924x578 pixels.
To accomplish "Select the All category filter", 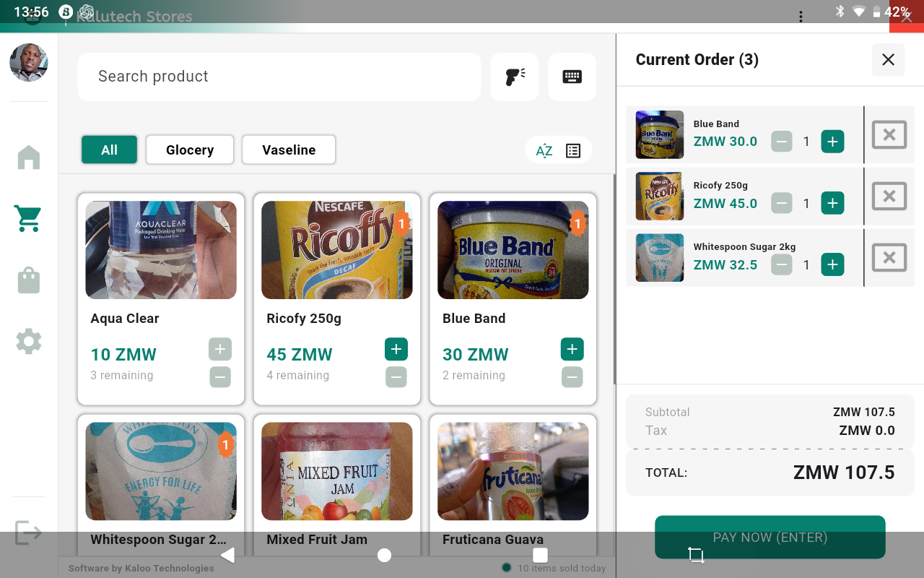I will click(x=109, y=150).
